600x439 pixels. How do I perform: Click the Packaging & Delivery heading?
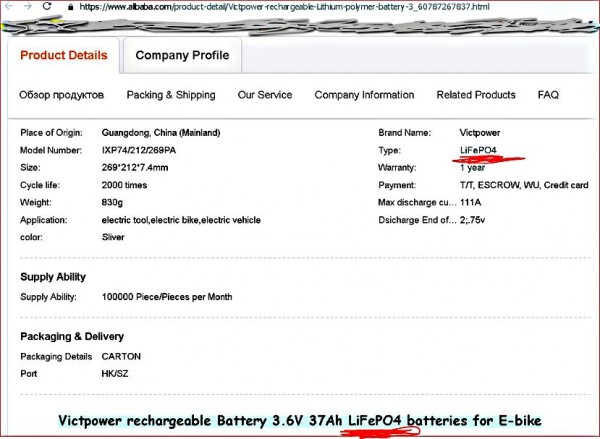[72, 336]
